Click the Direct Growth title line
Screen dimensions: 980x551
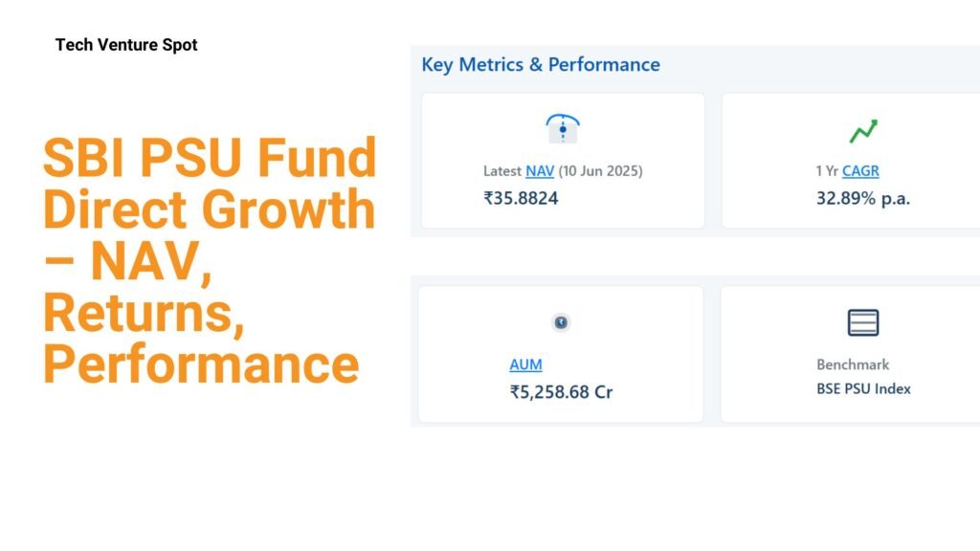point(209,209)
